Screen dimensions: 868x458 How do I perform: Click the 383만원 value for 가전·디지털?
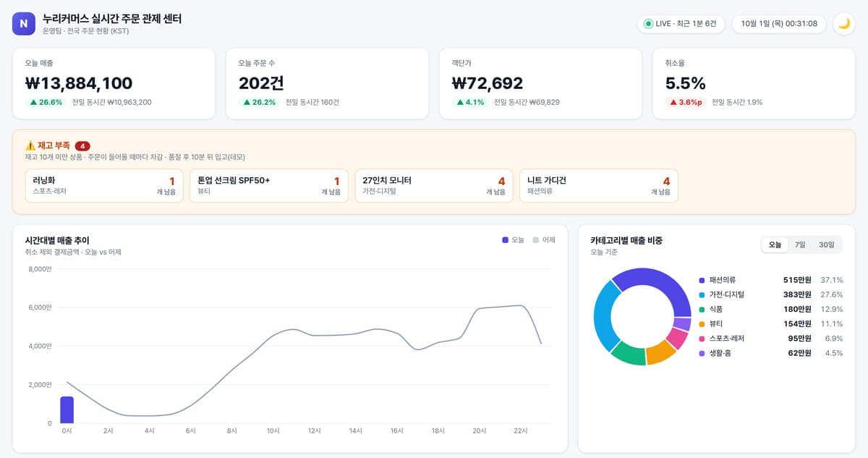pos(797,294)
